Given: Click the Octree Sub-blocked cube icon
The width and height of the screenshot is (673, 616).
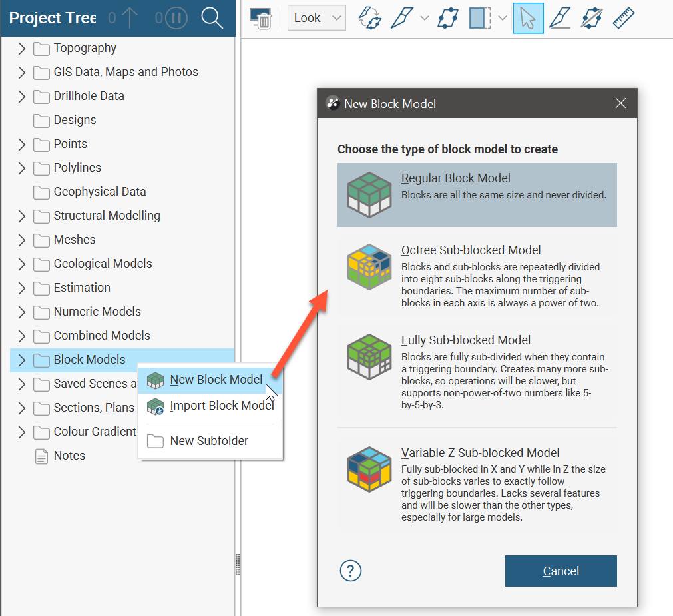Looking at the screenshot, I should [x=369, y=267].
